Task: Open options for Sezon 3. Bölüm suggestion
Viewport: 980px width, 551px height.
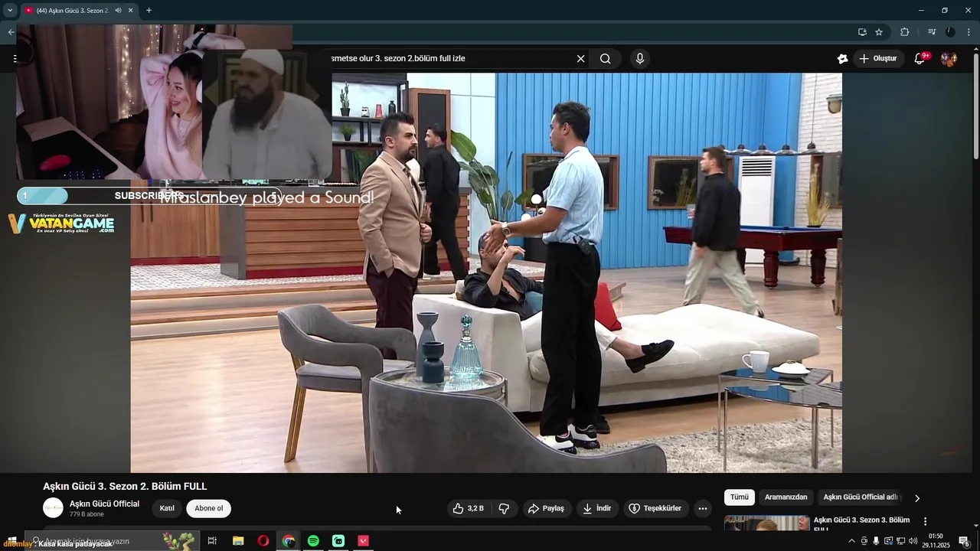Action: pyautogui.click(x=925, y=521)
